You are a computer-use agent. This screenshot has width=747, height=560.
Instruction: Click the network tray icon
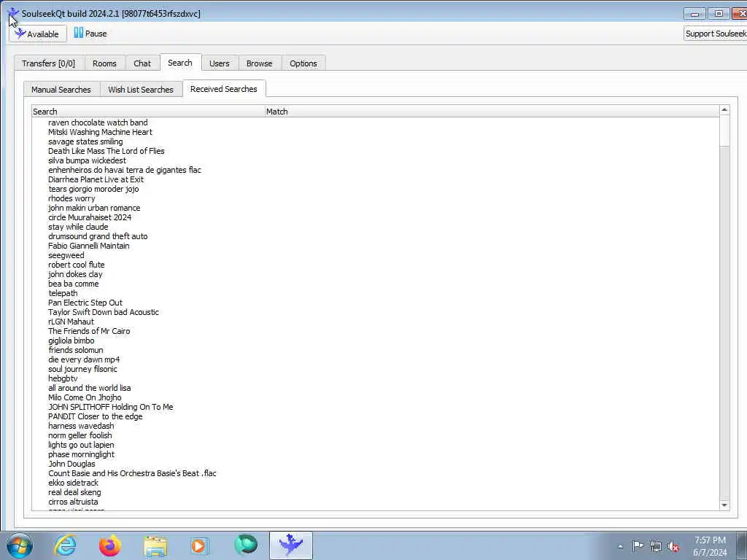click(656, 546)
